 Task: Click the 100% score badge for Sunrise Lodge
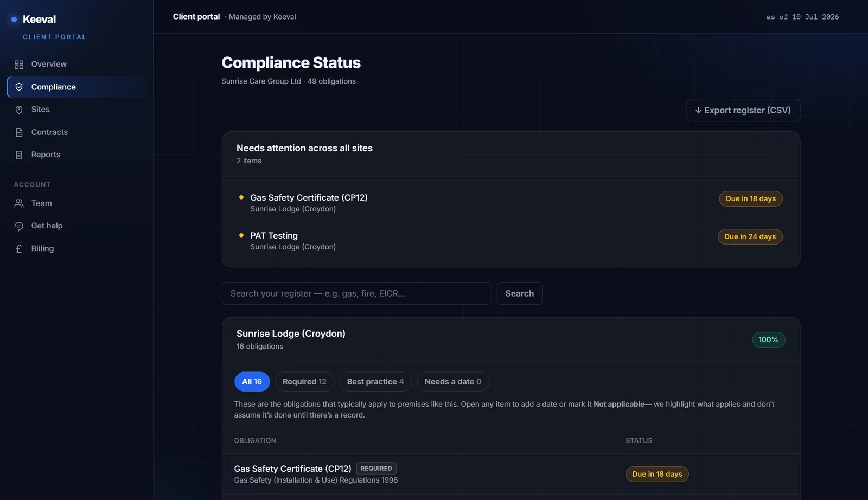(x=768, y=340)
